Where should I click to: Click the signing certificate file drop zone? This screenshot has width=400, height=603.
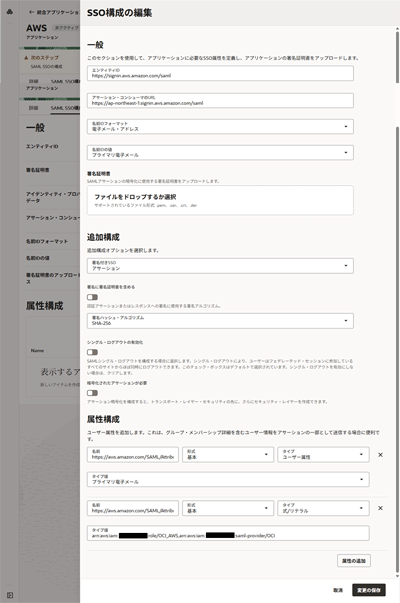220,200
